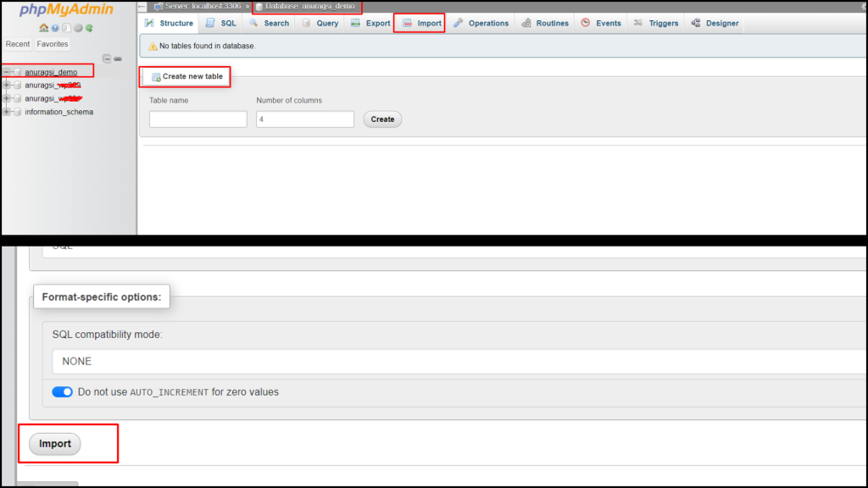868x488 pixels.
Task: Click the phpMyAdmin home icon
Action: (x=43, y=27)
